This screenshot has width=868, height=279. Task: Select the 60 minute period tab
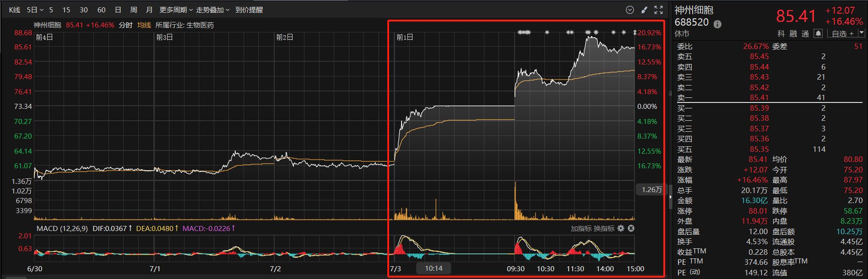point(101,10)
